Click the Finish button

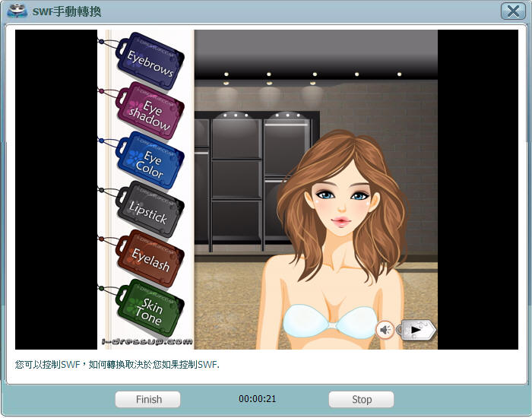pyautogui.click(x=148, y=399)
